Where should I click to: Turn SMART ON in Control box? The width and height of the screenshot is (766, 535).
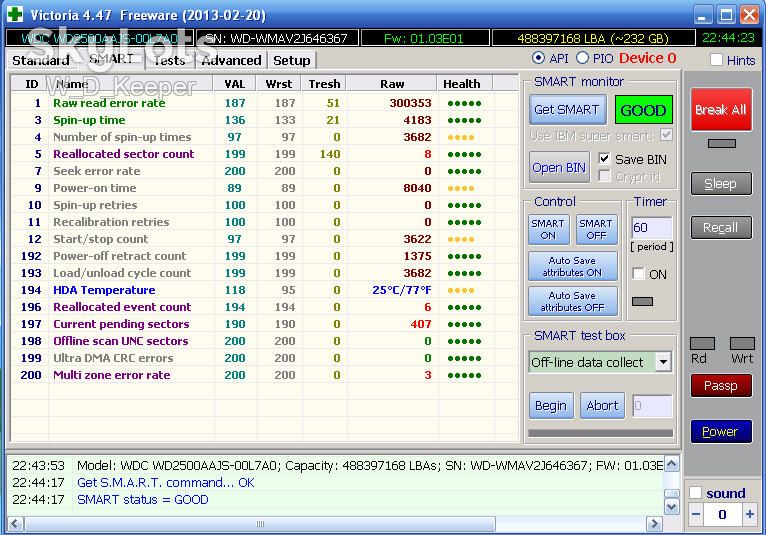click(x=548, y=229)
